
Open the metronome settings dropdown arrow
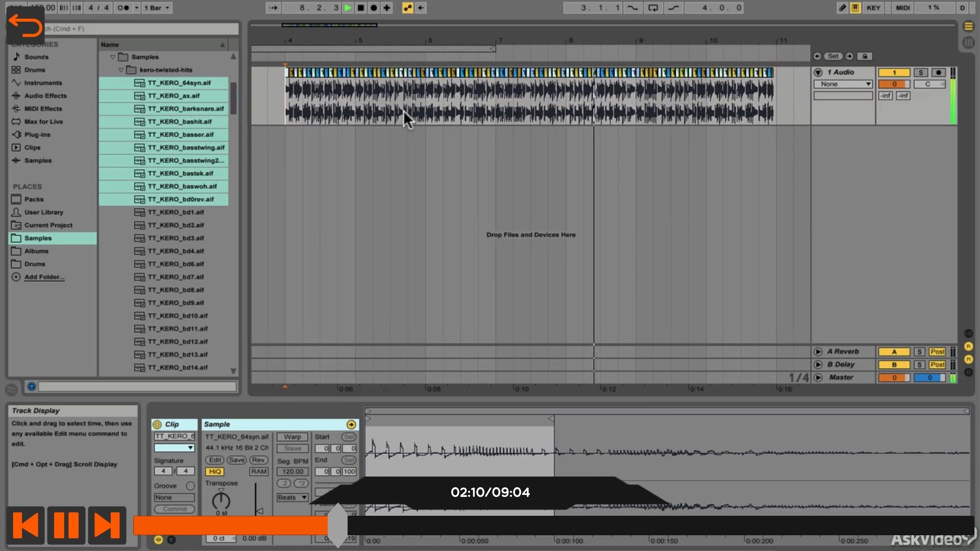click(x=136, y=8)
